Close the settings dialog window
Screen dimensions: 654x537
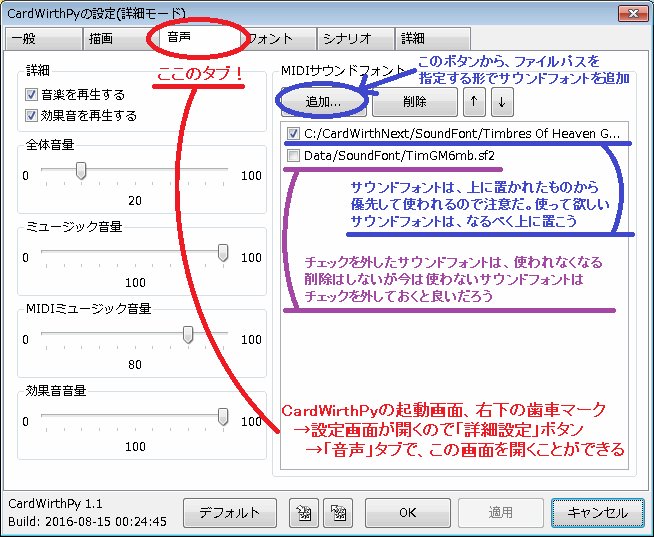pos(633,13)
